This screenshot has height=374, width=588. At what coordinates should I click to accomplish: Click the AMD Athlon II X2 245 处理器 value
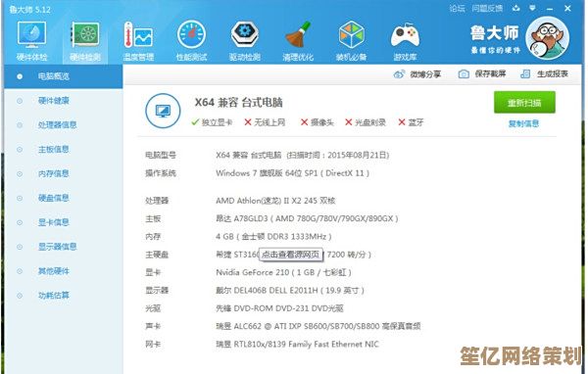pyautogui.click(x=275, y=201)
